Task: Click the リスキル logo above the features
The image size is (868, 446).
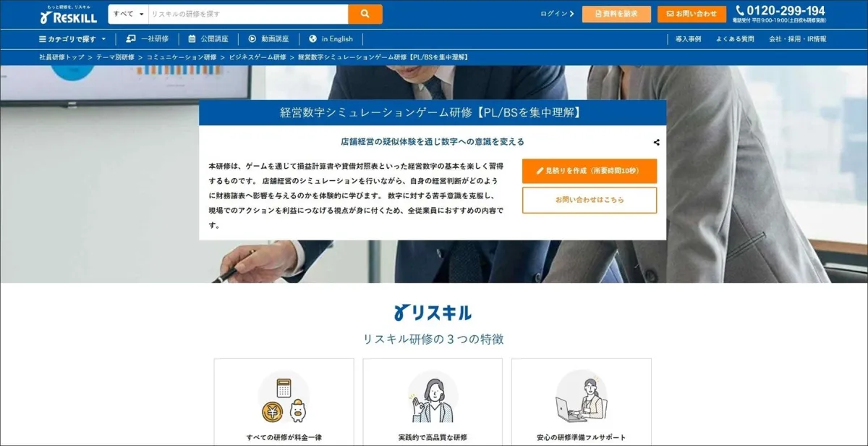Action: click(433, 312)
